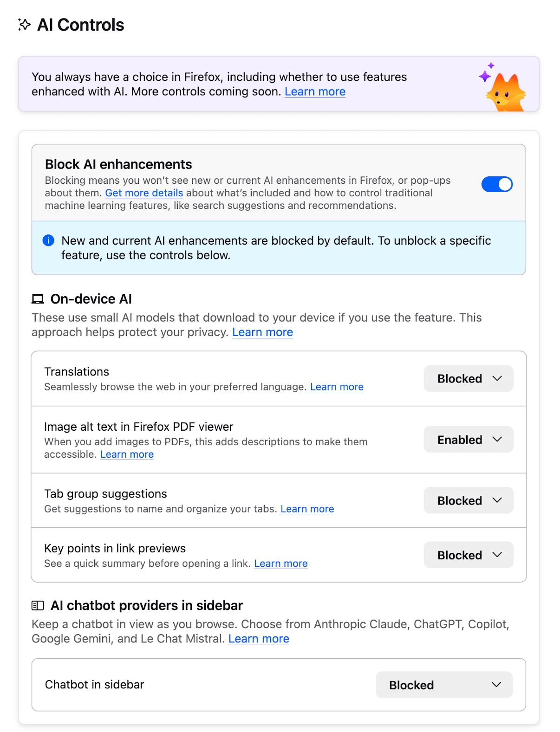Open the Chatbot in sidebar Blocked dropdown
Viewport: 560px width, 732px height.
click(444, 685)
